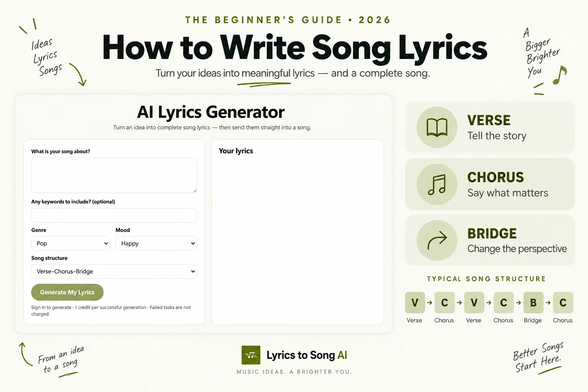Click the Verse open book icon

click(x=437, y=127)
